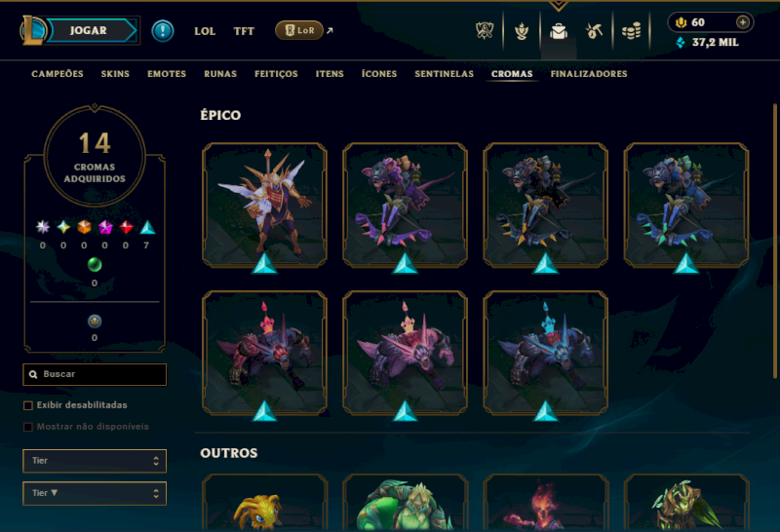780x532 pixels.
Task: Click the Buscar search field
Action: click(x=95, y=374)
